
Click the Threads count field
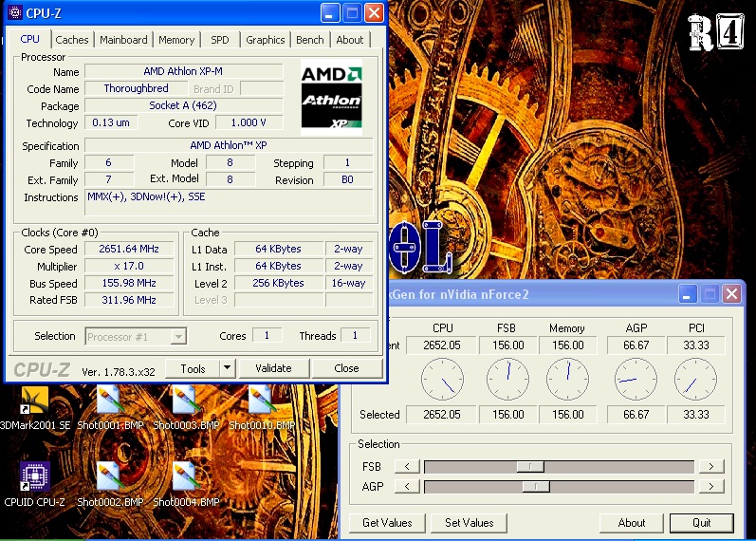click(x=356, y=335)
